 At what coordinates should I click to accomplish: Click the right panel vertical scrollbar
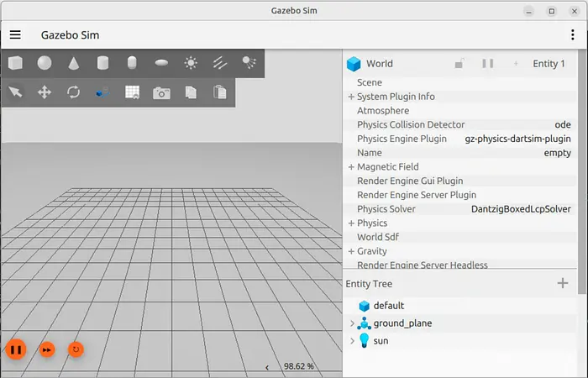coord(582,171)
